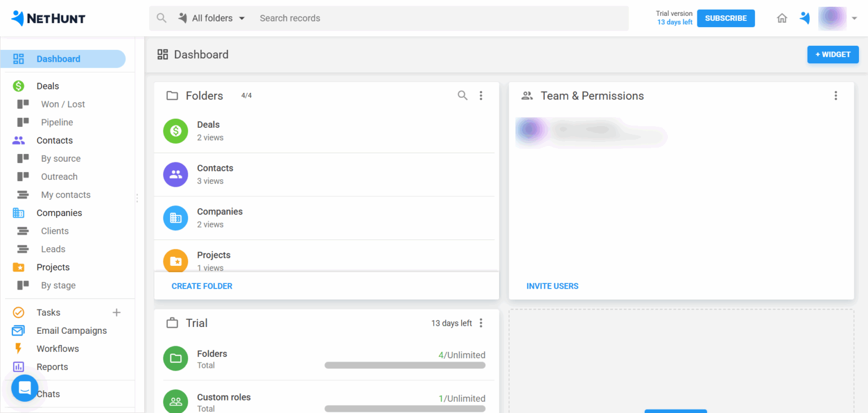Click the sidebar resize handle dots

click(x=137, y=198)
